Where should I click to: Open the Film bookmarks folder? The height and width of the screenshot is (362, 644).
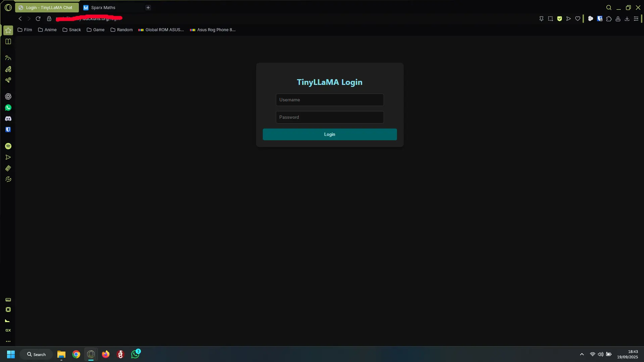pyautogui.click(x=25, y=30)
